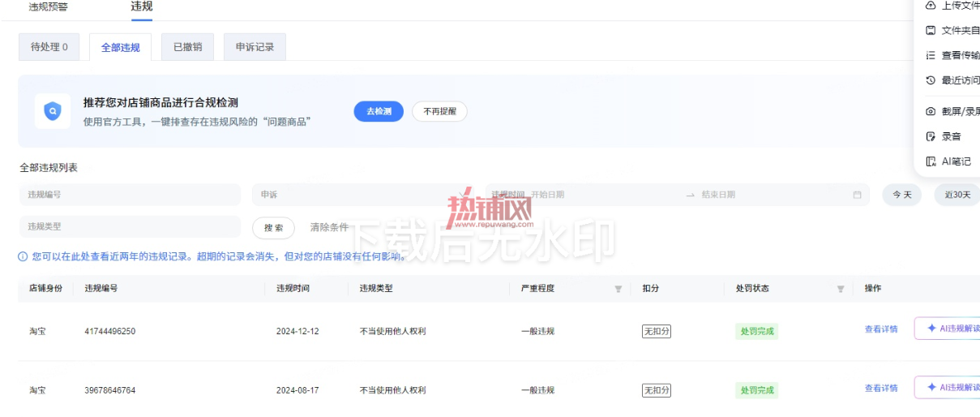Click 查看详情 for violation 41744496250
The width and height of the screenshot is (980, 417).
[881, 329]
